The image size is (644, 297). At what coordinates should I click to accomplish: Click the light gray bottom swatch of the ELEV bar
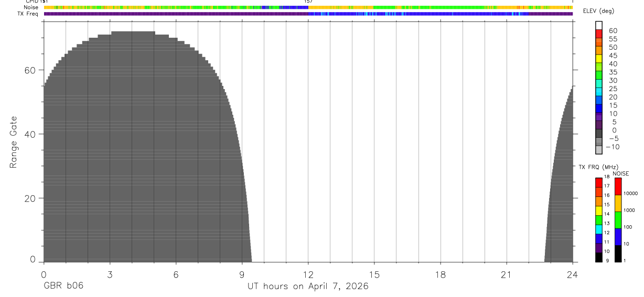click(599, 150)
